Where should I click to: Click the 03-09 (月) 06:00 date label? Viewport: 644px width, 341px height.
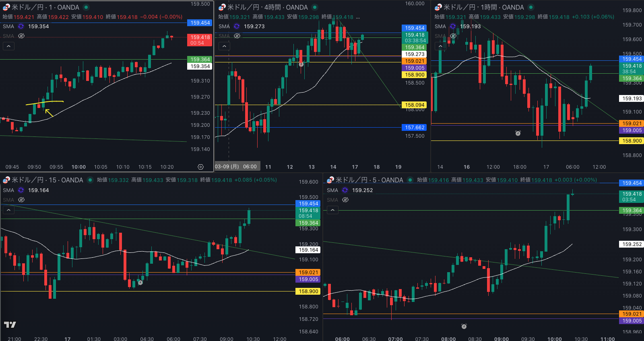(236, 167)
